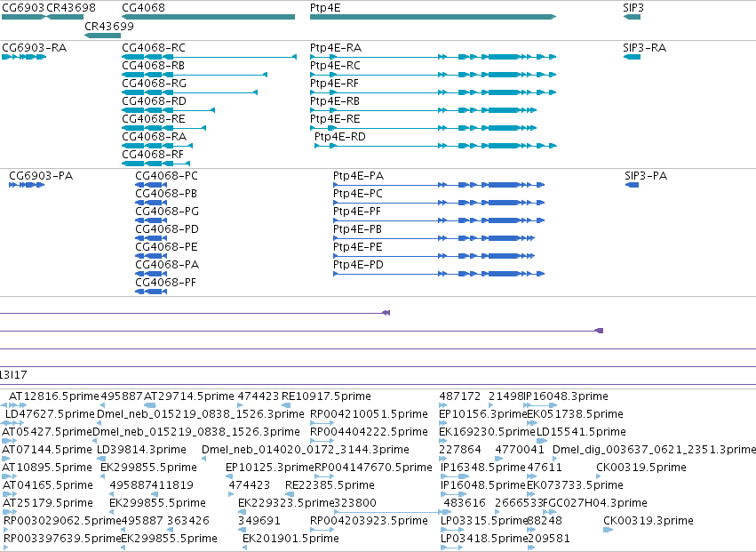Click protein label CG4068-PD
This screenshot has height=552, width=756.
(x=167, y=229)
